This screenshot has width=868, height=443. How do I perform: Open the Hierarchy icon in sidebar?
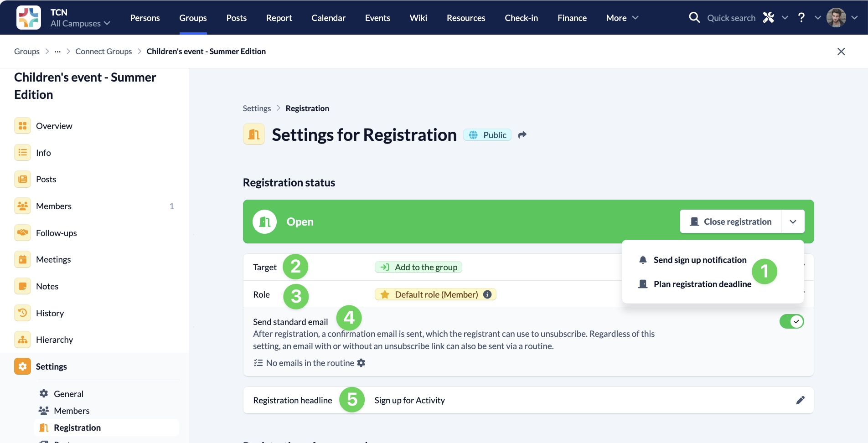[22, 340]
